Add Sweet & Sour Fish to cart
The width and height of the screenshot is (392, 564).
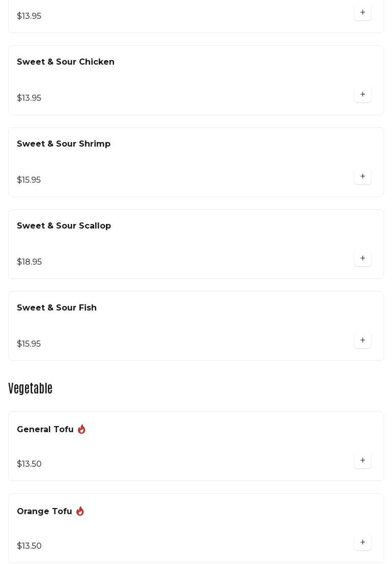[x=362, y=340]
